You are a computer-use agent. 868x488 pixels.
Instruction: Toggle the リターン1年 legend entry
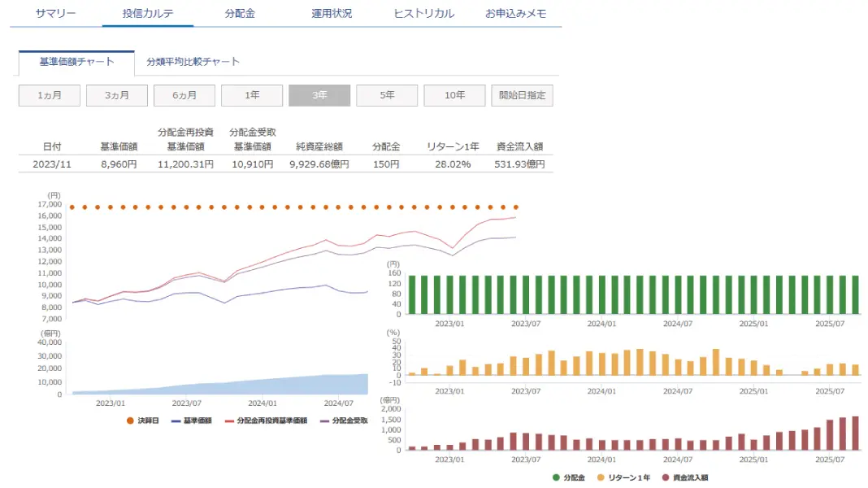(623, 477)
